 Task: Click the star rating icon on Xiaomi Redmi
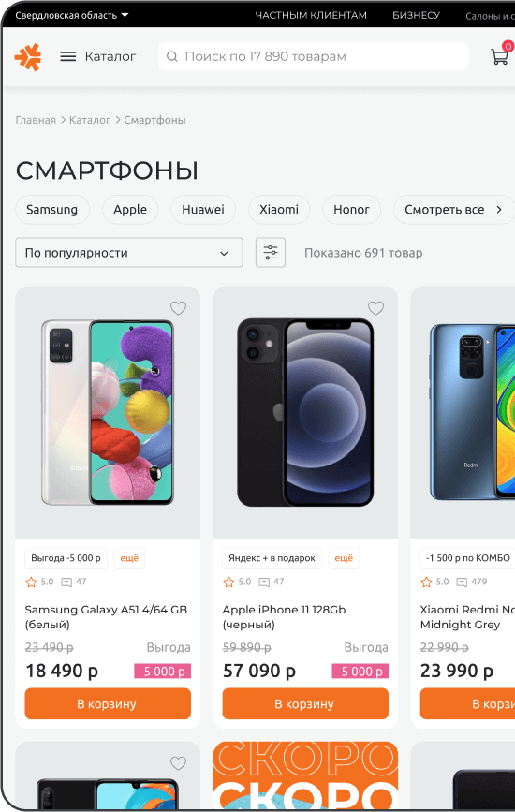(426, 582)
